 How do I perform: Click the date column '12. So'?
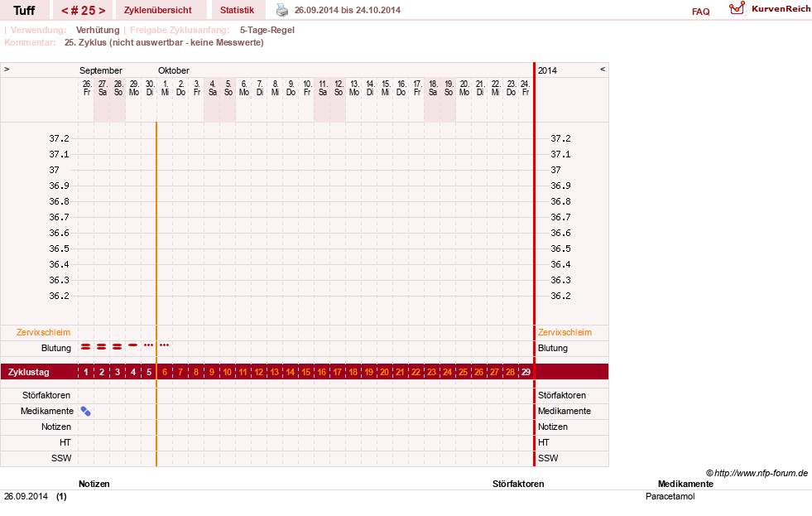click(339, 88)
